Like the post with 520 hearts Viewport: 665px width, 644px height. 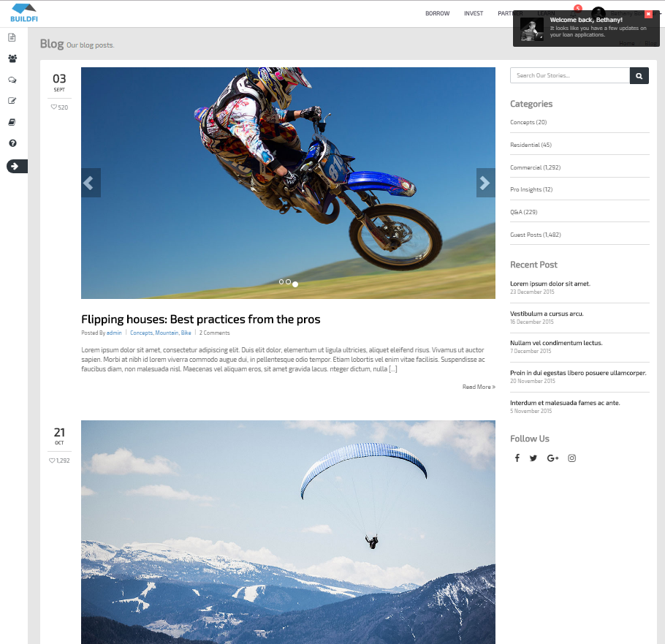(x=59, y=107)
